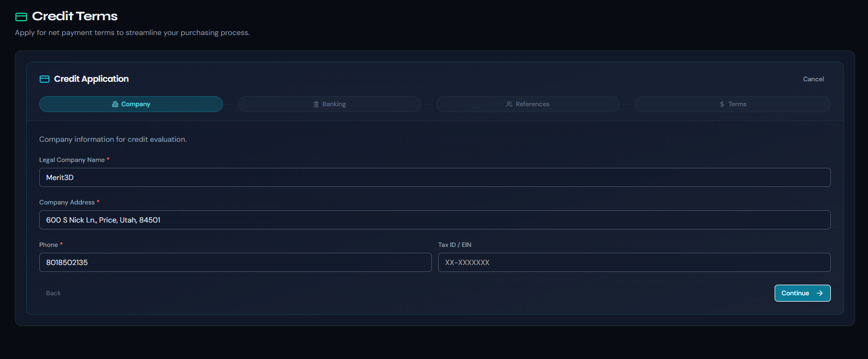Image resolution: width=868 pixels, height=359 pixels.
Task: Click the arrow icon inside Continue button
Action: click(820, 293)
